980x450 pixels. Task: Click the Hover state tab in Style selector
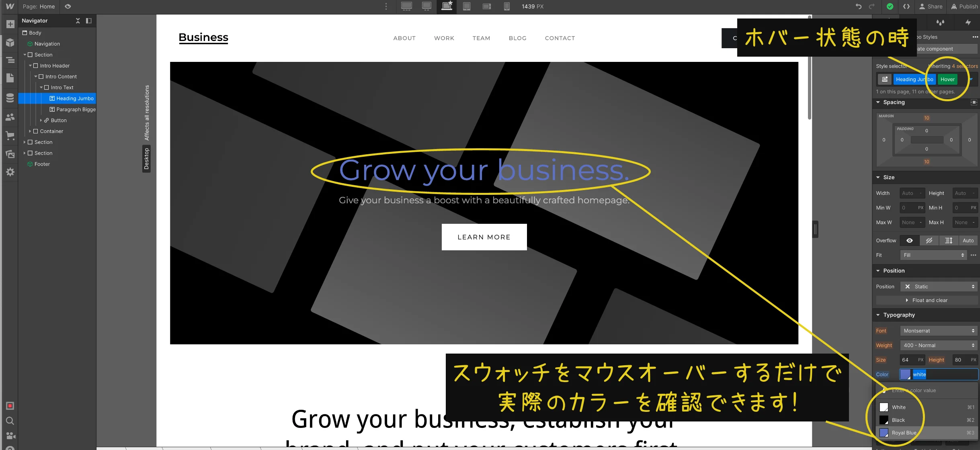(947, 80)
